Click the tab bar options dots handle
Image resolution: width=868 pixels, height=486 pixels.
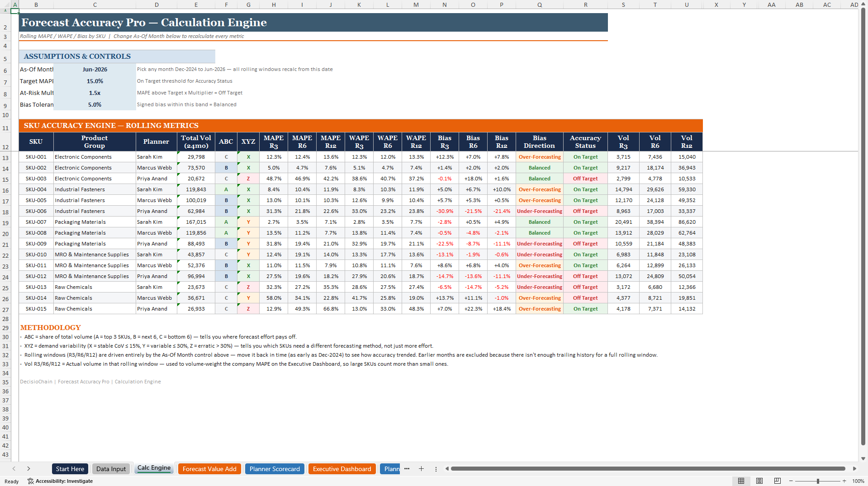tap(436, 469)
